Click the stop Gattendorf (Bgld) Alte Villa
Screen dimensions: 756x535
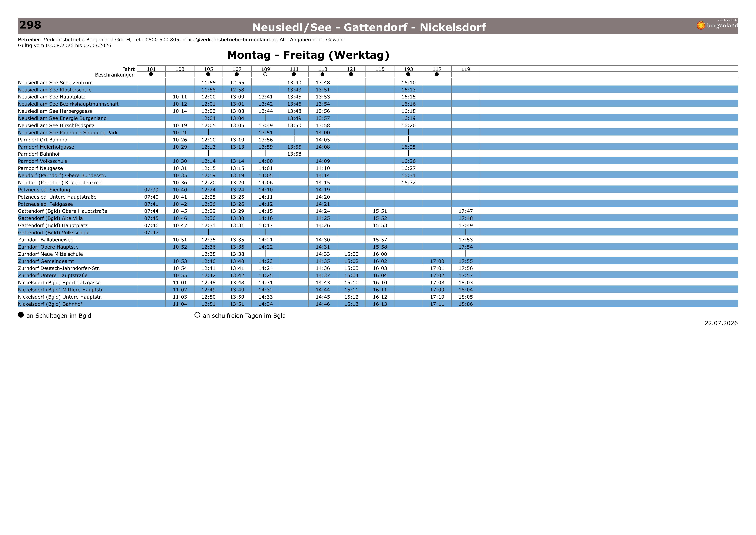click(50, 218)
